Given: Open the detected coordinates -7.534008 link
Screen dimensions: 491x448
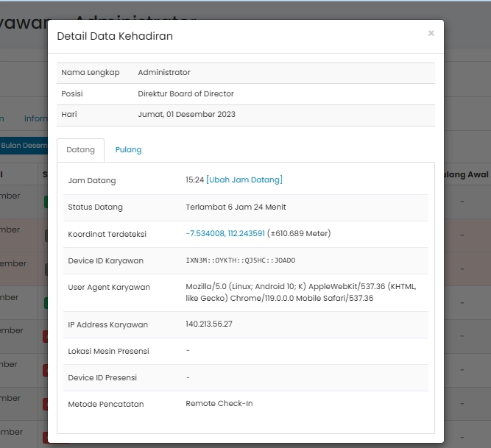Looking at the screenshot, I should 225,233.
